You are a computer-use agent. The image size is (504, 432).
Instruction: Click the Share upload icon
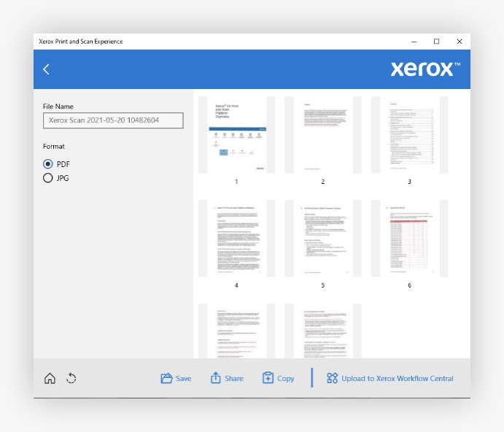pos(216,378)
